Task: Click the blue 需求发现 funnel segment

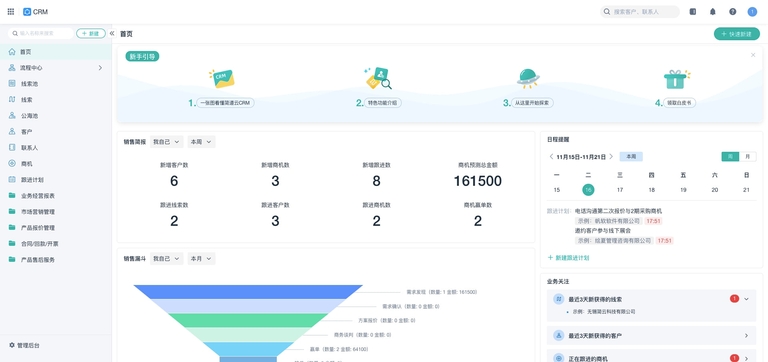Action: [x=248, y=291]
